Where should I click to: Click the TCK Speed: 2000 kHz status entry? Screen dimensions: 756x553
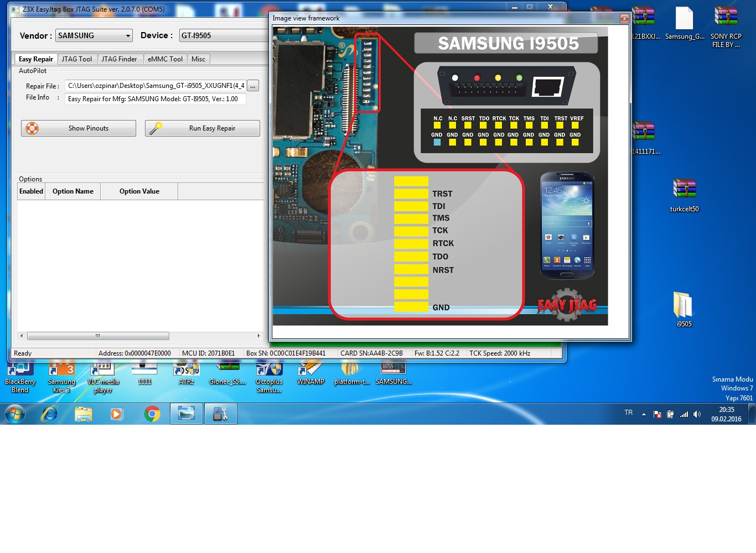click(x=500, y=353)
